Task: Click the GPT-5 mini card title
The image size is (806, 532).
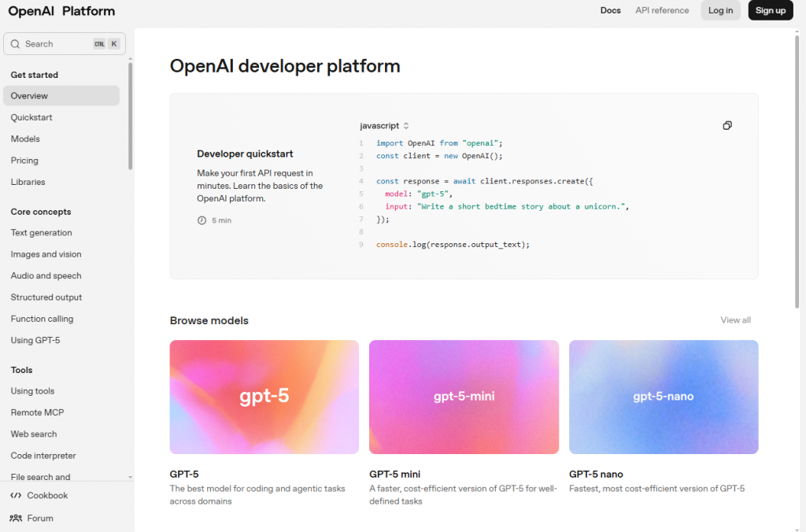Action: coord(394,475)
